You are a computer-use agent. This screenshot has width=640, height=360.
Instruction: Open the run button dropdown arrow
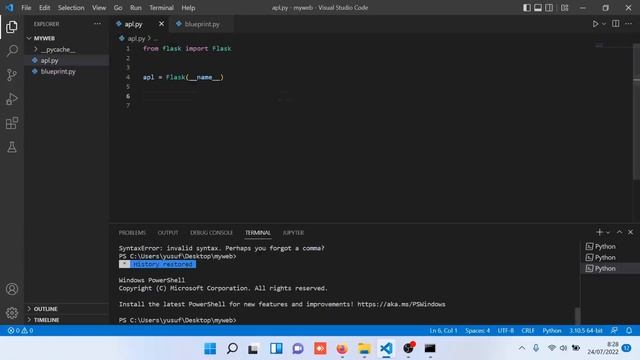click(604, 24)
